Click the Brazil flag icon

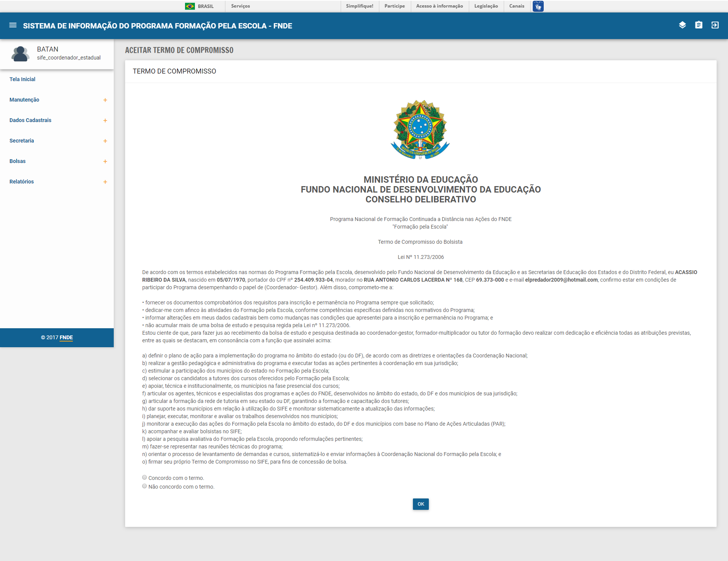(190, 6)
